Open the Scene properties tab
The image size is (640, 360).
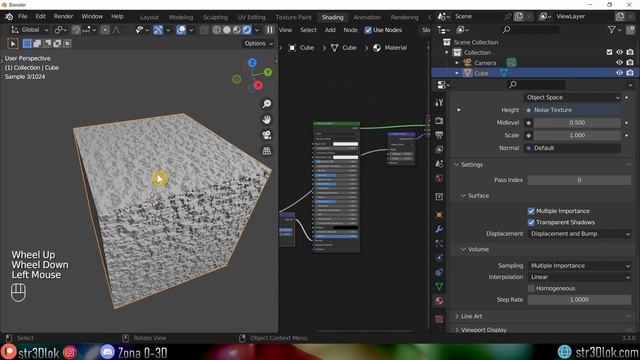(x=439, y=164)
